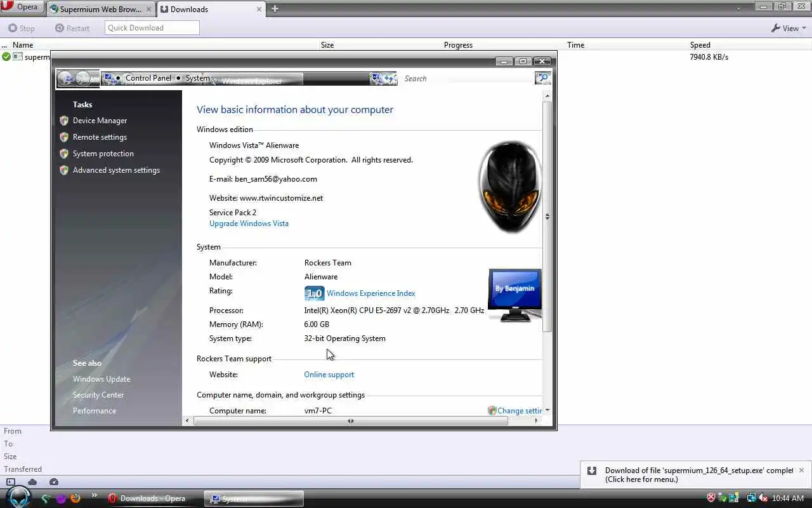Close the Downloads tab
Image resolution: width=812 pixels, height=508 pixels.
click(x=259, y=9)
